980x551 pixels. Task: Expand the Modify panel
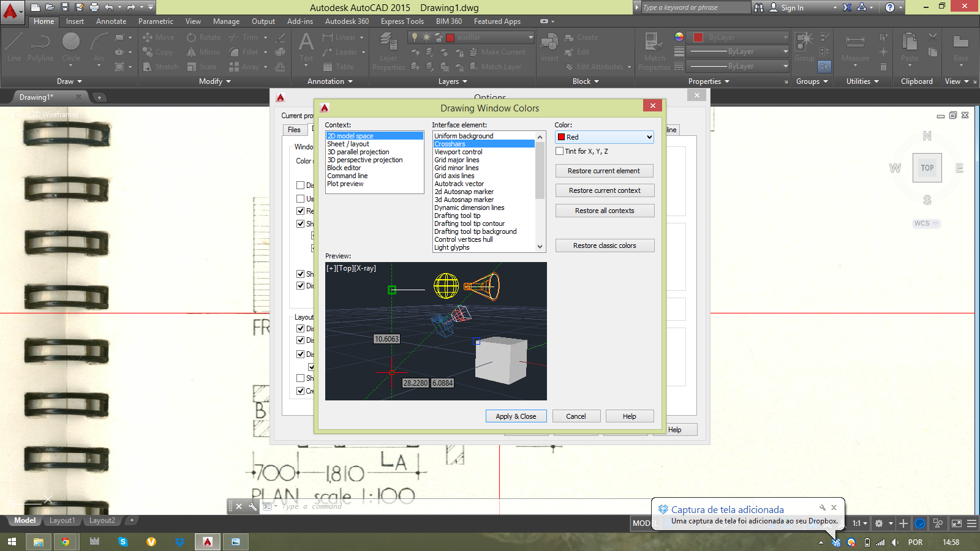(215, 81)
